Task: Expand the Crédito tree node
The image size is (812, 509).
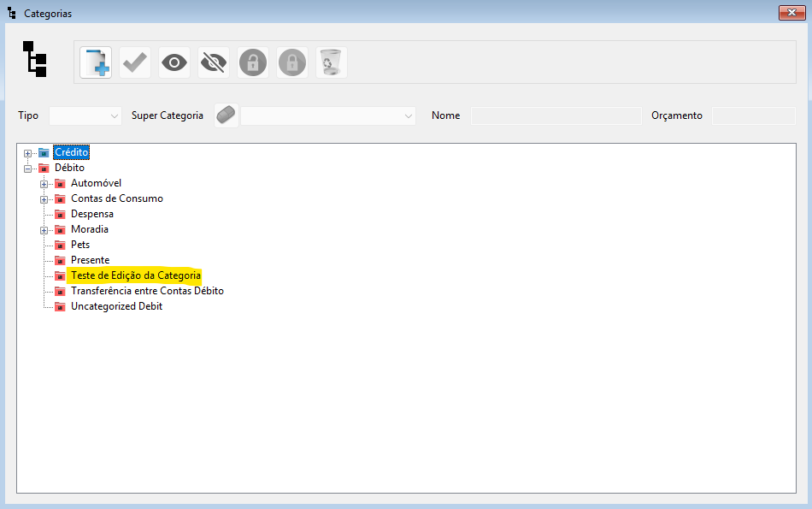Action: tap(28, 153)
